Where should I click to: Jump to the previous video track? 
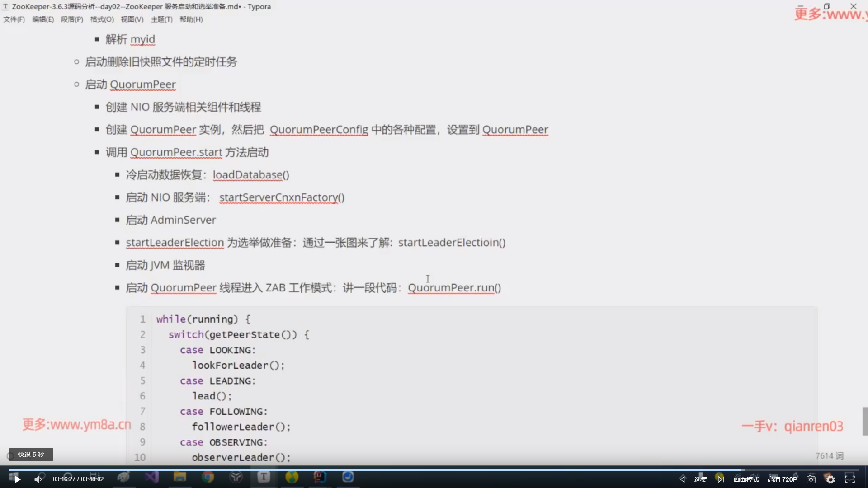coord(682,479)
